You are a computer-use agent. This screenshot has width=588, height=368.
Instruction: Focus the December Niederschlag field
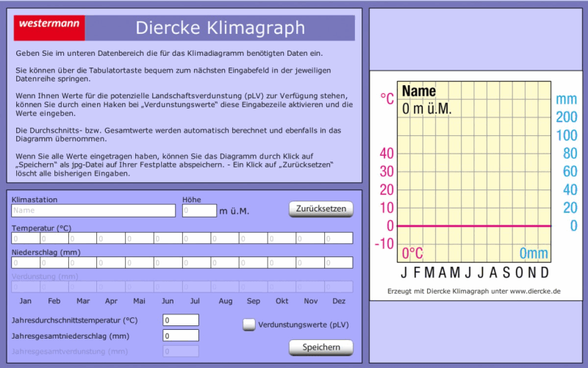339,263
